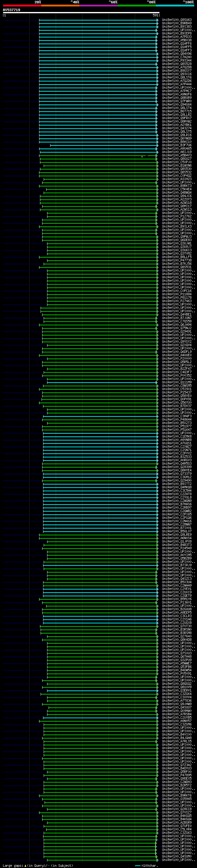This screenshot has height=868, width=197.
Task: Select hit label UniRef100_B8LLF5
Action: 177,257
